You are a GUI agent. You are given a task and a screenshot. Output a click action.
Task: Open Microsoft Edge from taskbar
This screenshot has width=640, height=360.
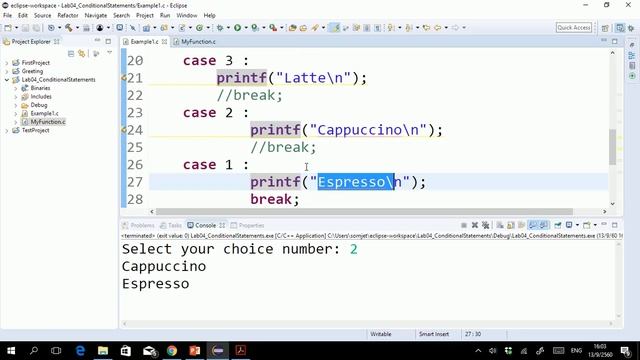[80, 351]
